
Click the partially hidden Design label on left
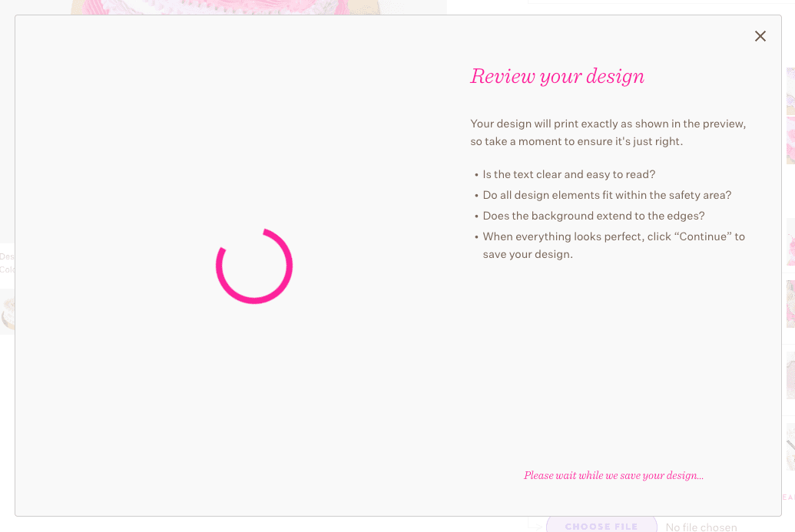tap(6, 256)
